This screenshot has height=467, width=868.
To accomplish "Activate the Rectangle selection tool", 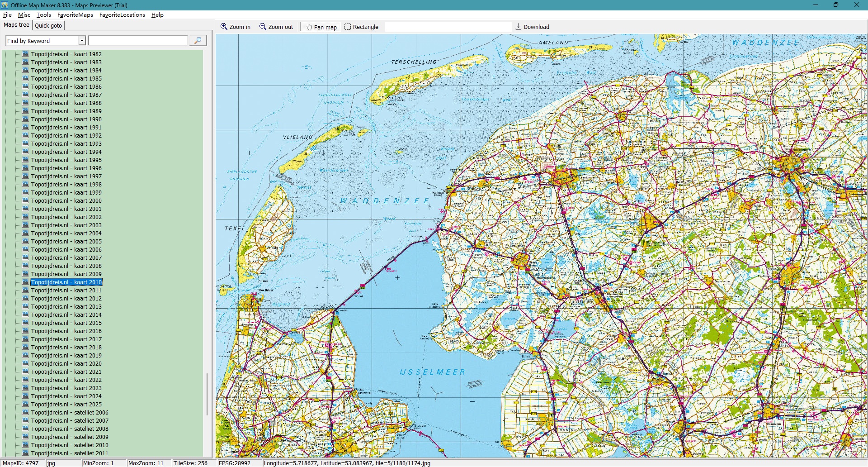I will pyautogui.click(x=348, y=27).
